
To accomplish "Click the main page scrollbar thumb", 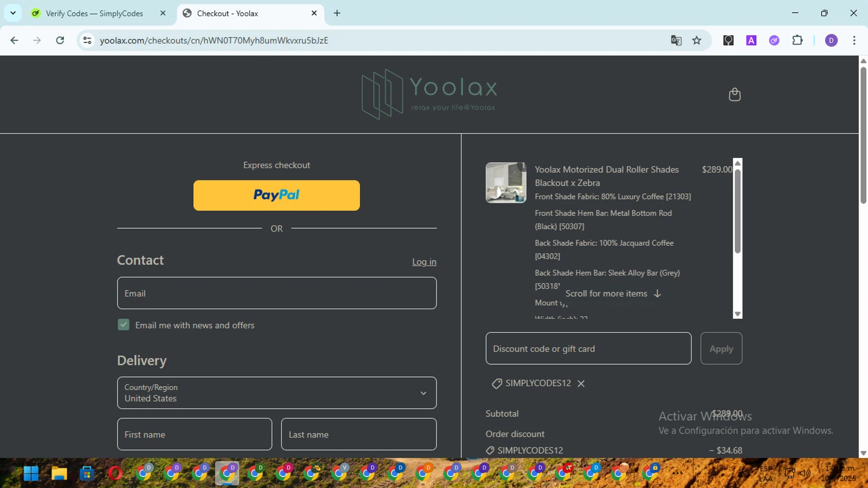I will 863,135.
